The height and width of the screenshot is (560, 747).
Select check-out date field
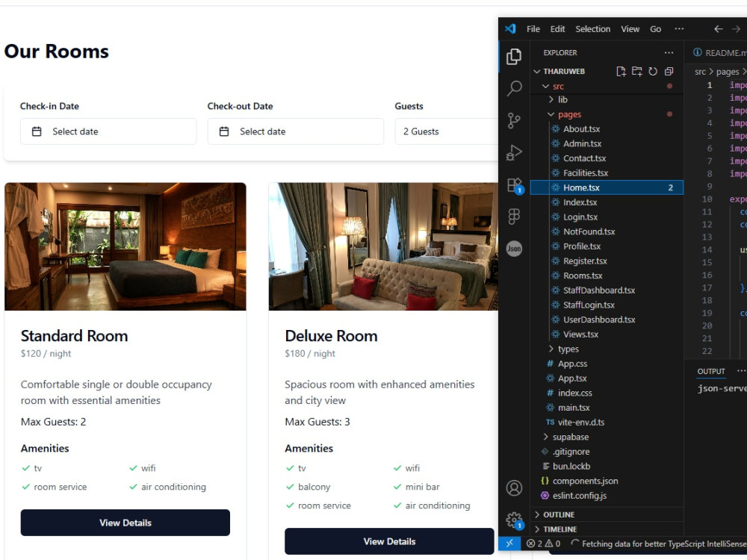295,131
